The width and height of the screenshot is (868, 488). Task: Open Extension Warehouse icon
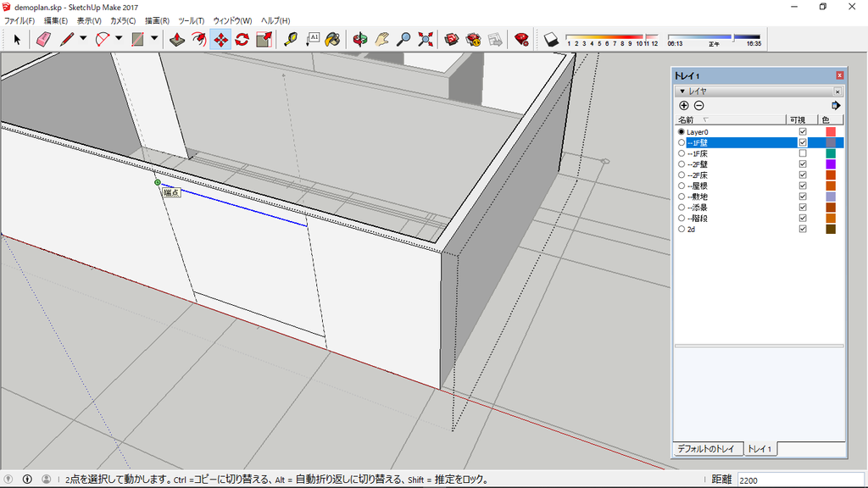point(473,39)
